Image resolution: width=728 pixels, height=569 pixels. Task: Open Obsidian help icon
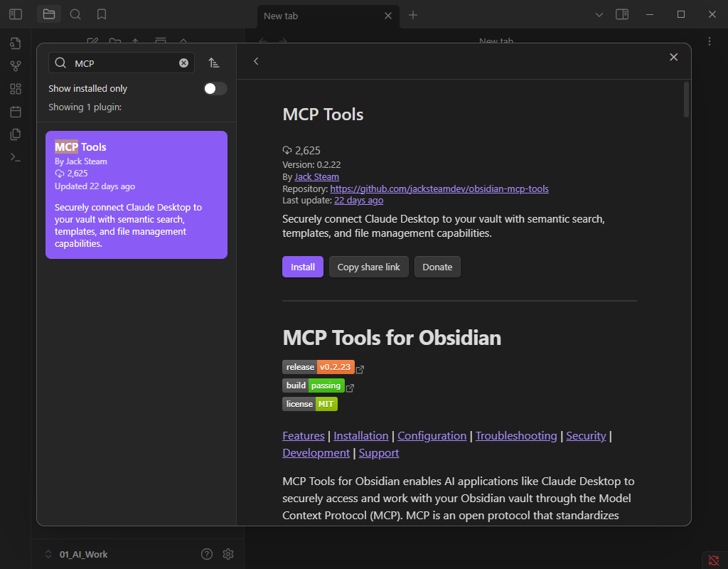click(207, 553)
